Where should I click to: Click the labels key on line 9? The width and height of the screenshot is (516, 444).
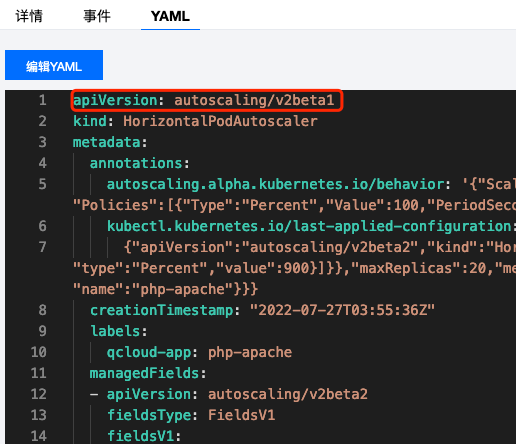click(115, 331)
